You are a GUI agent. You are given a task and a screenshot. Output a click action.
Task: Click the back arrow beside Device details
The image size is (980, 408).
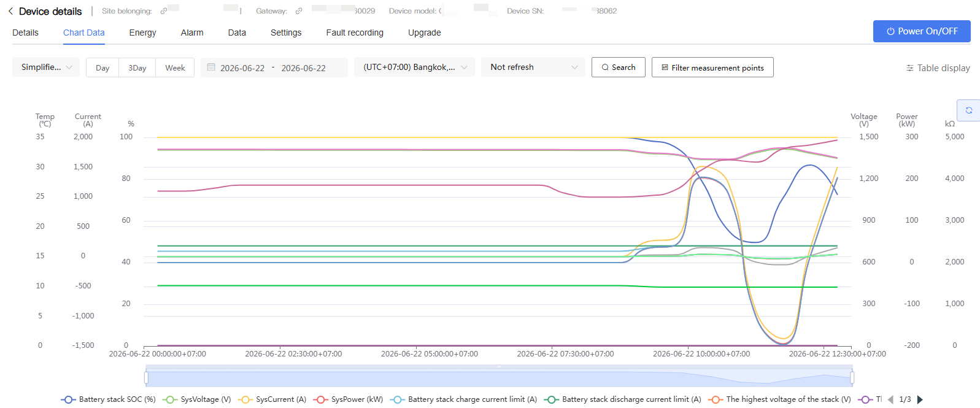coord(10,11)
